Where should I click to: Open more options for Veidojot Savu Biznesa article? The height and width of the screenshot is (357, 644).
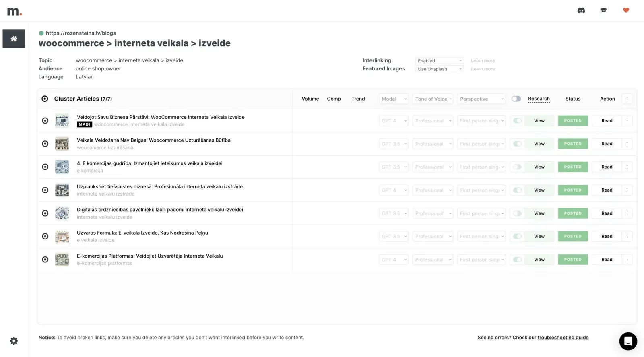[x=627, y=121]
